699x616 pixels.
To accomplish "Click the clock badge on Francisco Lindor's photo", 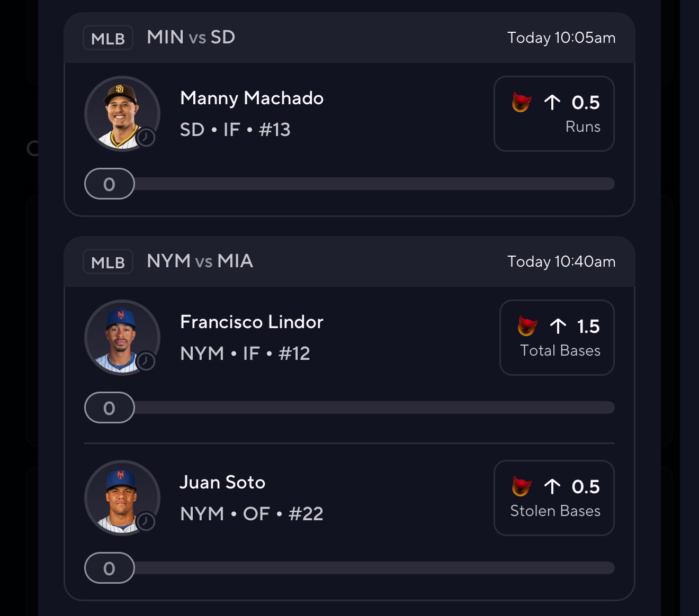I will click(x=146, y=361).
